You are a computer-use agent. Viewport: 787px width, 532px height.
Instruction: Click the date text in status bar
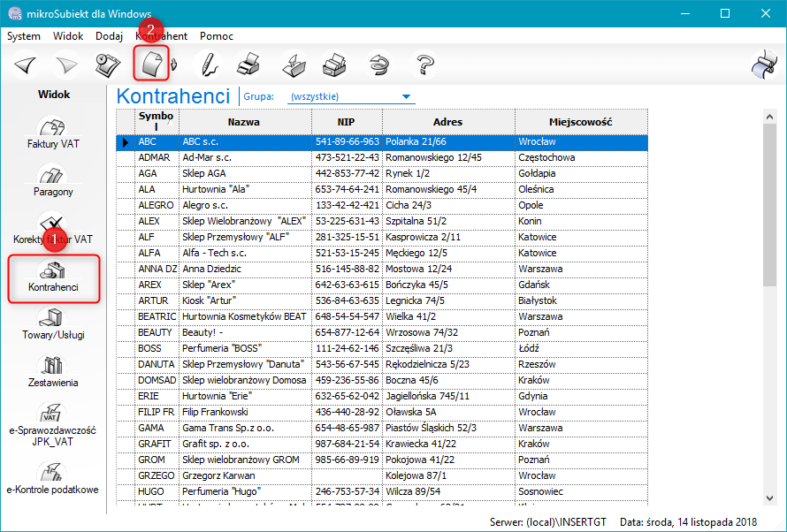coord(688,522)
